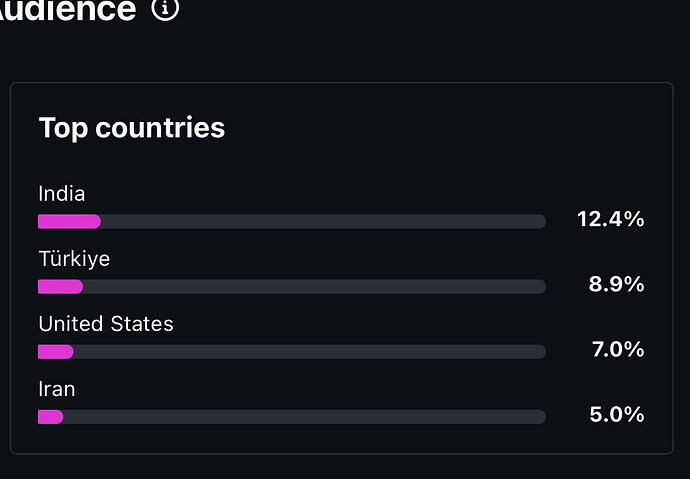The height and width of the screenshot is (479, 690).
Task: Click the pink filled portion of Türkiye's bar
Action: [x=60, y=287]
